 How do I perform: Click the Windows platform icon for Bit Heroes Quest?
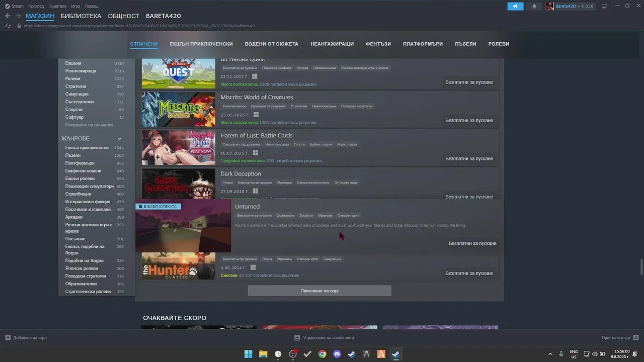(x=255, y=76)
